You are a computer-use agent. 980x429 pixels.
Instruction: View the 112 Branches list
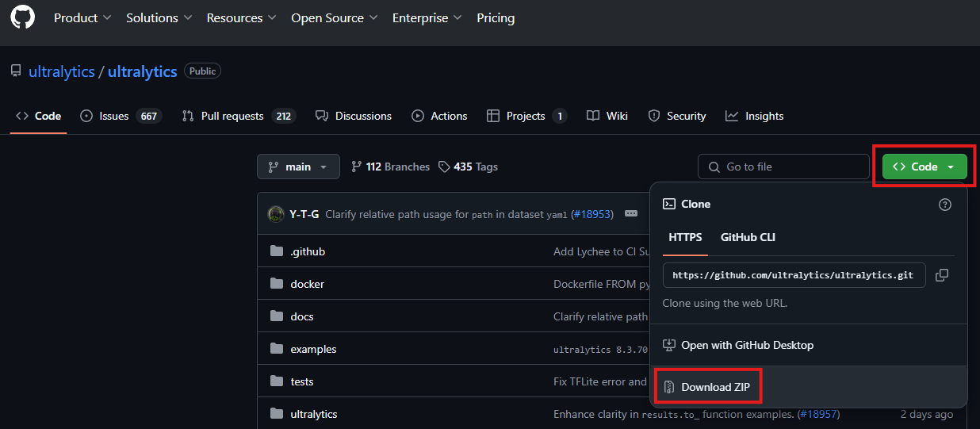[390, 167]
